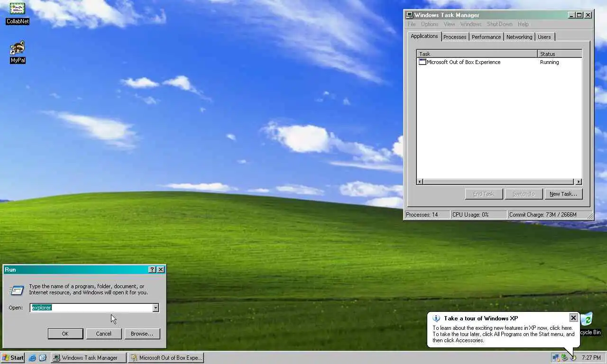Click Cancel in the Run dialog

pos(104,334)
